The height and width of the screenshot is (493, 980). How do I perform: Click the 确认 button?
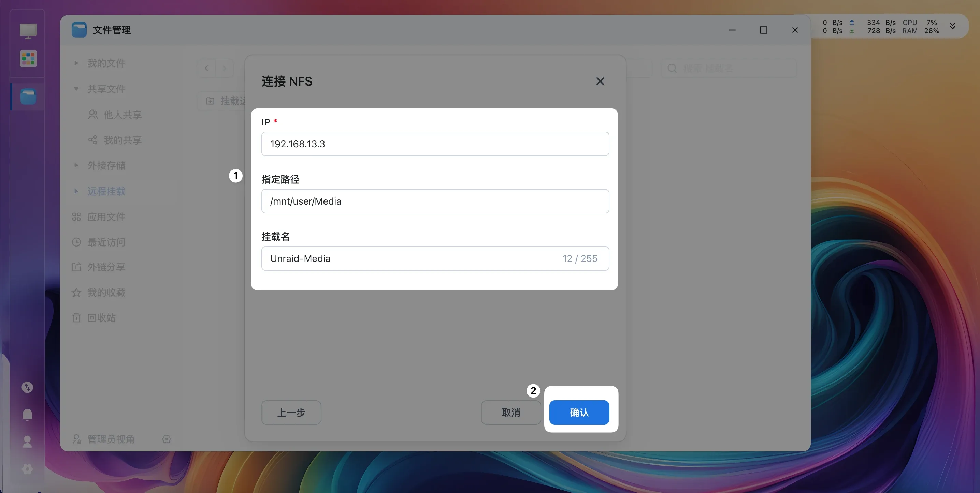(x=579, y=413)
